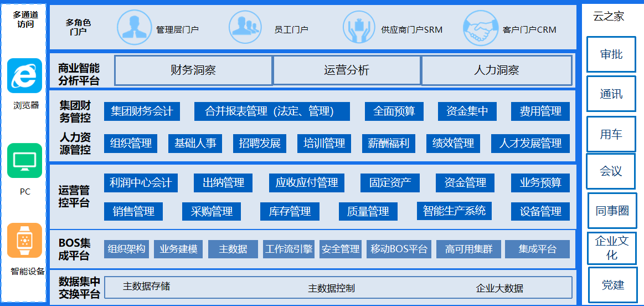Screen dimensions: 644x306
Task: Click the 工作流引擎 block
Action: (x=288, y=249)
